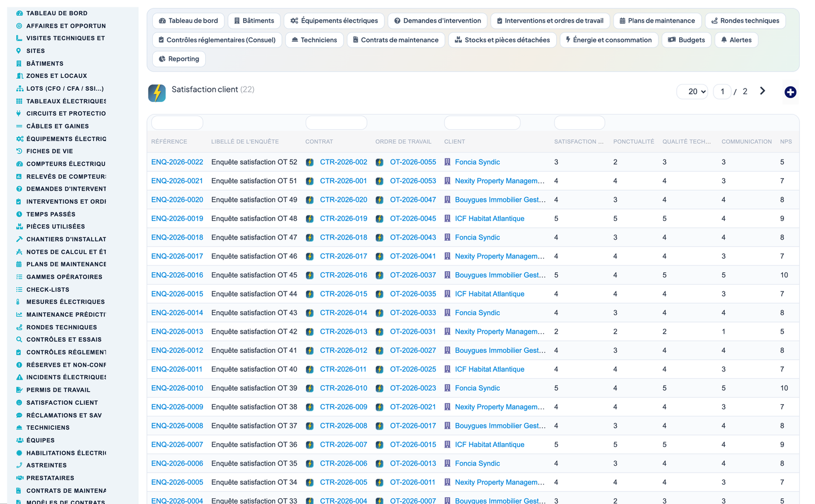Click the Mesures électriques thermometer icon
815x504 pixels.
19,302
